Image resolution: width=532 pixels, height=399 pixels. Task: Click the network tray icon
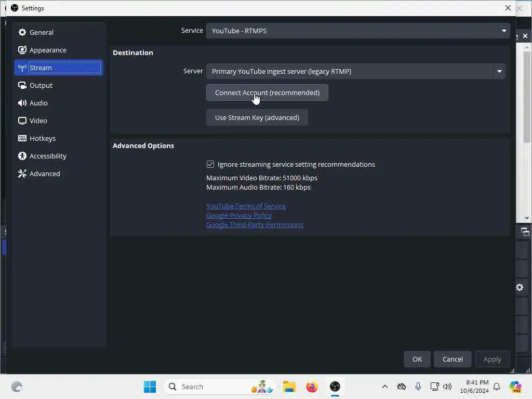click(434, 387)
